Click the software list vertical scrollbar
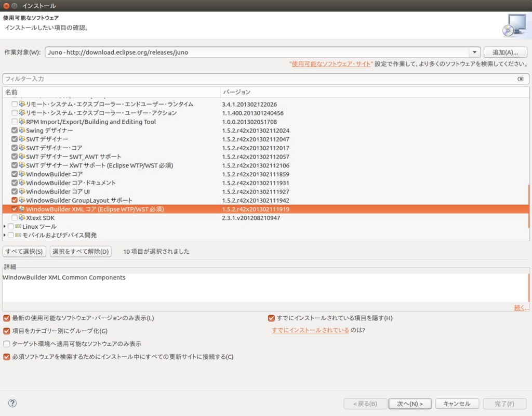 pos(528,206)
